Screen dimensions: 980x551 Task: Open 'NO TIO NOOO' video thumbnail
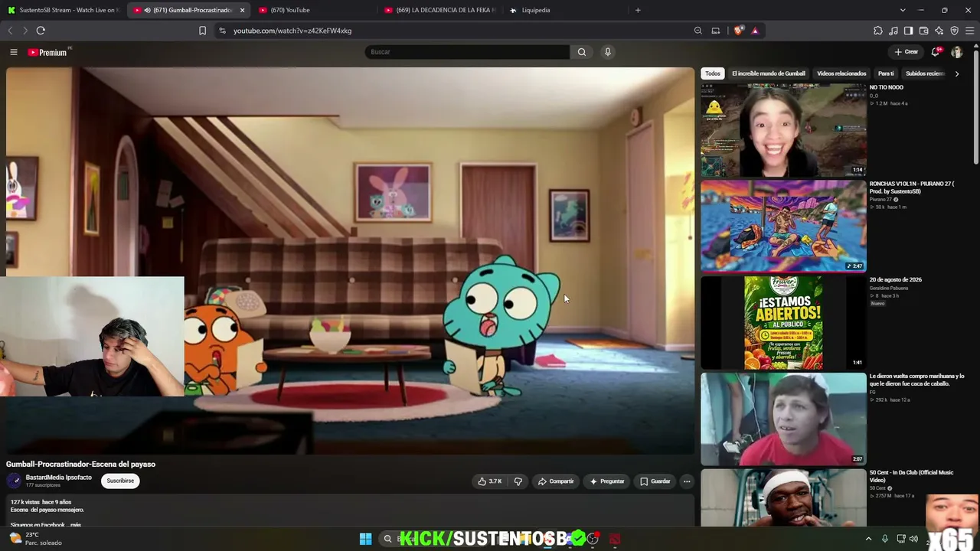coord(783,129)
